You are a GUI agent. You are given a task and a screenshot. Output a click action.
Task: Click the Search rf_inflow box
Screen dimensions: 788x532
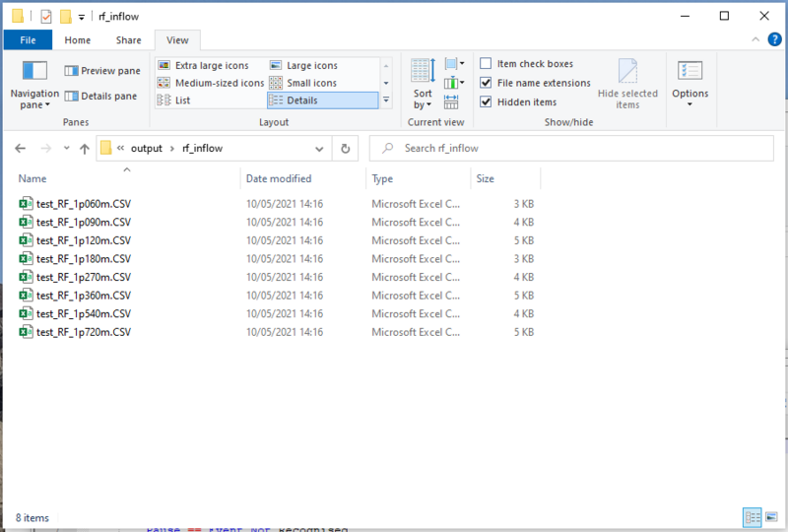pyautogui.click(x=571, y=149)
